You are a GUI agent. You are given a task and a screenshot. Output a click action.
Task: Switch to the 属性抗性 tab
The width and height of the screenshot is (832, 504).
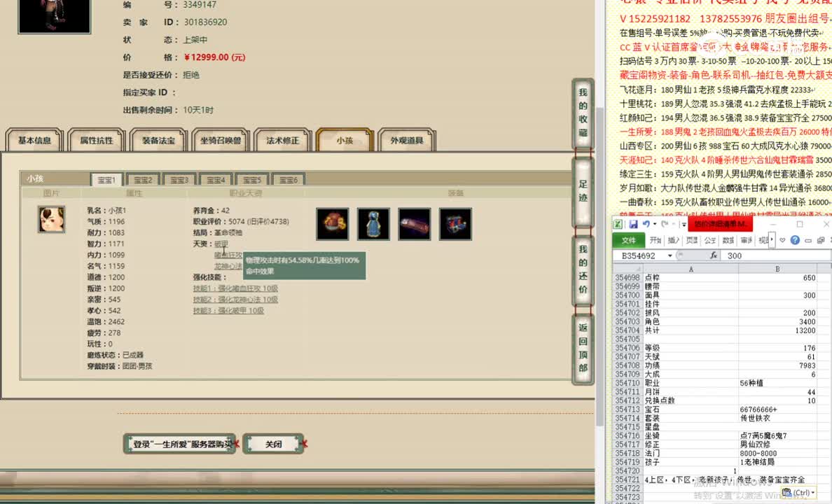[x=96, y=140]
